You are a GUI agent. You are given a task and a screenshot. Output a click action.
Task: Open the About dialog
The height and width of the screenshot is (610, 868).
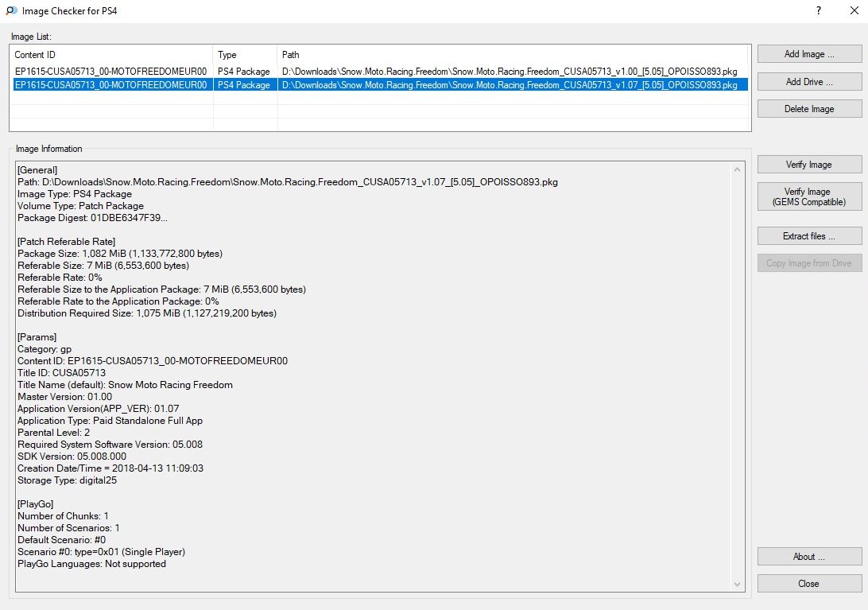point(809,557)
